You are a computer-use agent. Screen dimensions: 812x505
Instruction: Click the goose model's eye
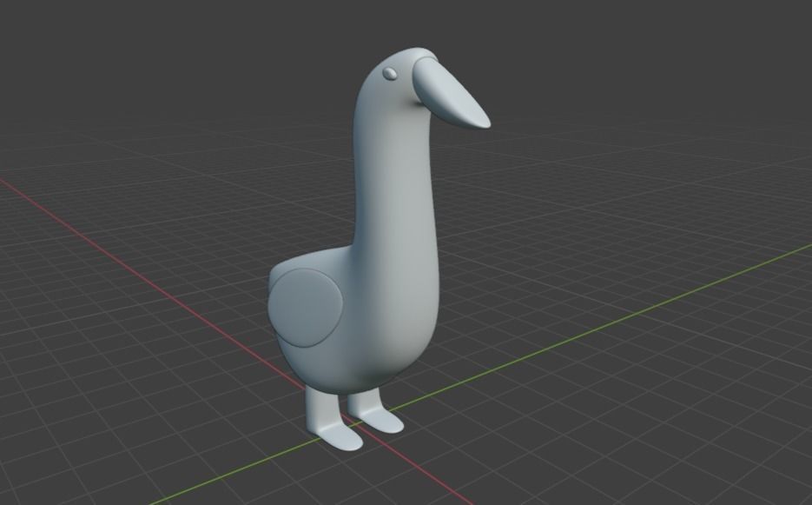tap(390, 74)
